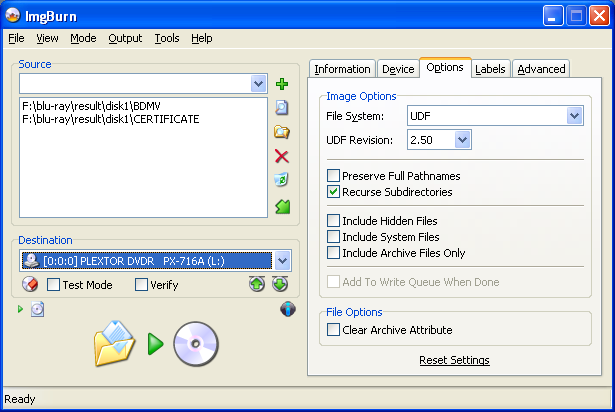This screenshot has height=412, width=615.
Task: Click the Browse for a file icon
Action: pos(282,108)
